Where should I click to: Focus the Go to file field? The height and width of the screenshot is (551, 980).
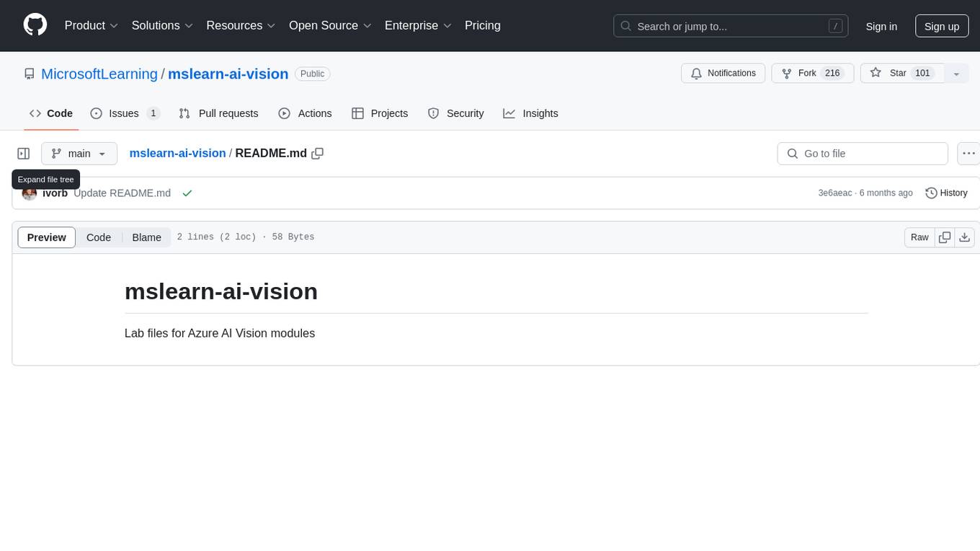(x=863, y=154)
